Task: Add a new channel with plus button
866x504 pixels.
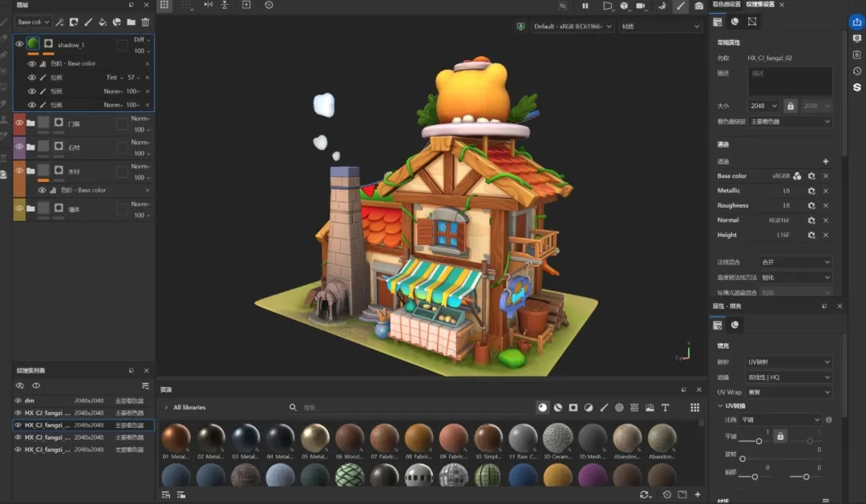Action: coord(826,162)
